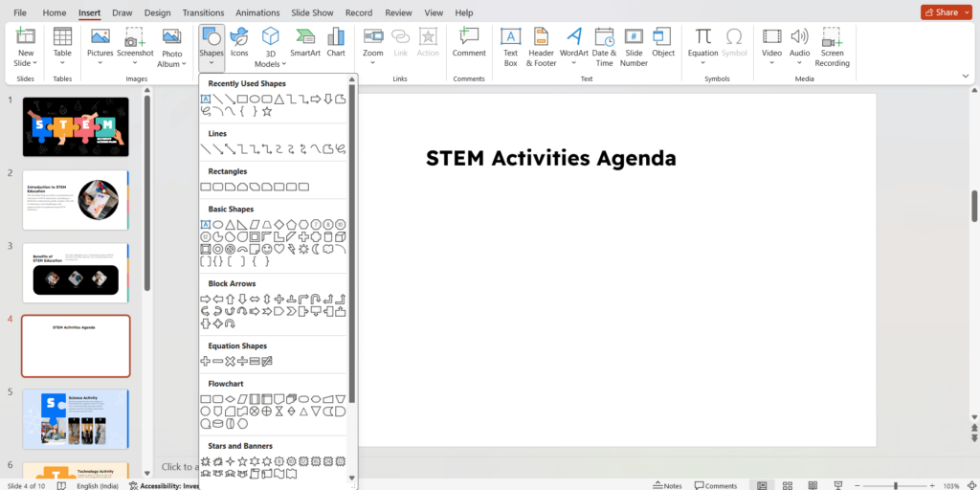This screenshot has width=980, height=490.
Task: Switch to Slide Sorter view
Action: 786,485
